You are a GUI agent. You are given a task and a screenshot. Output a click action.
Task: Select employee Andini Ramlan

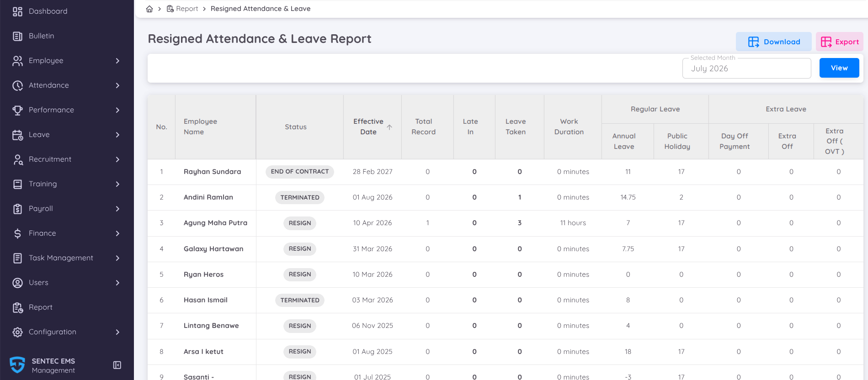coord(208,197)
